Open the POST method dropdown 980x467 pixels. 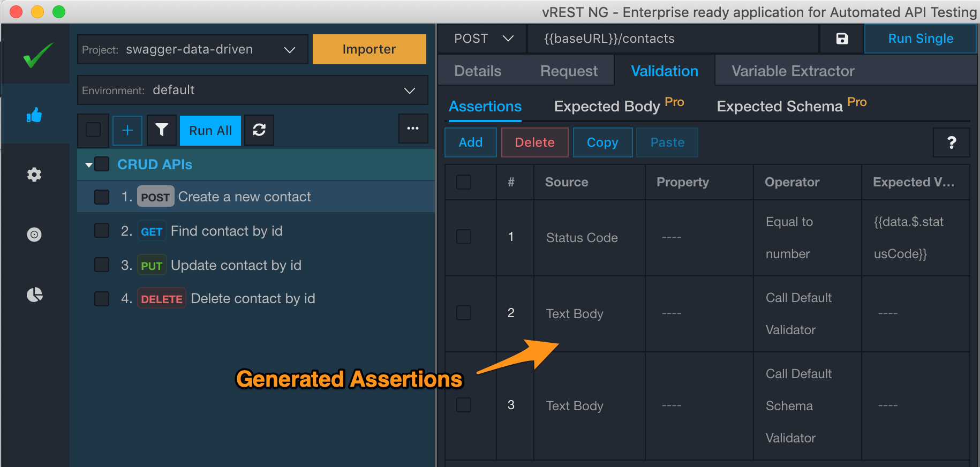(x=483, y=39)
